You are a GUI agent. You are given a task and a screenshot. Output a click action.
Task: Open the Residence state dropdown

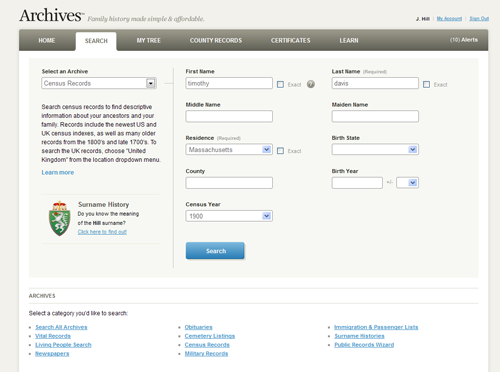click(229, 150)
